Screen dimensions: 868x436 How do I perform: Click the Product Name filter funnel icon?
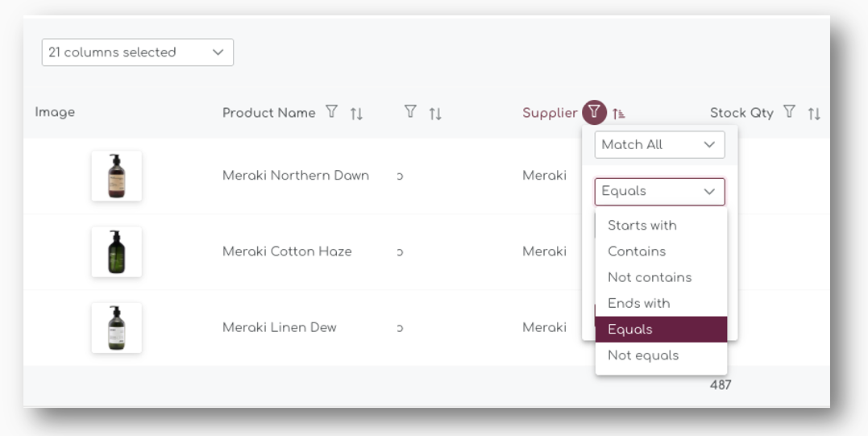point(331,112)
